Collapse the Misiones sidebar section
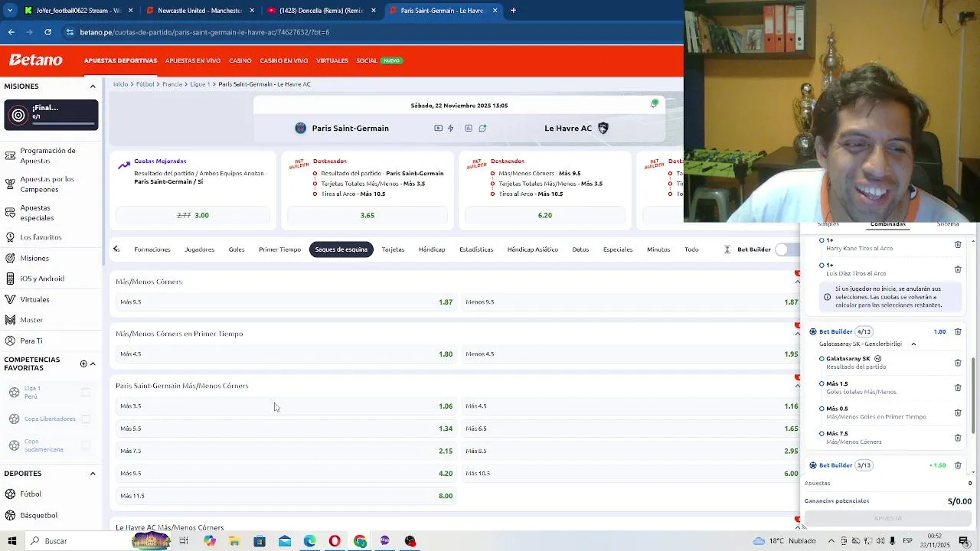Screen dimensions: 980x551 coord(93,86)
